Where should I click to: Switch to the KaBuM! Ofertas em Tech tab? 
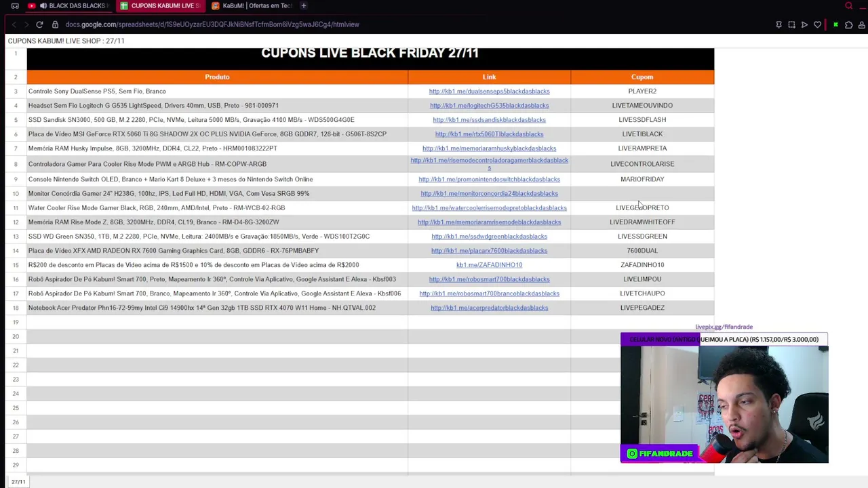coord(251,5)
